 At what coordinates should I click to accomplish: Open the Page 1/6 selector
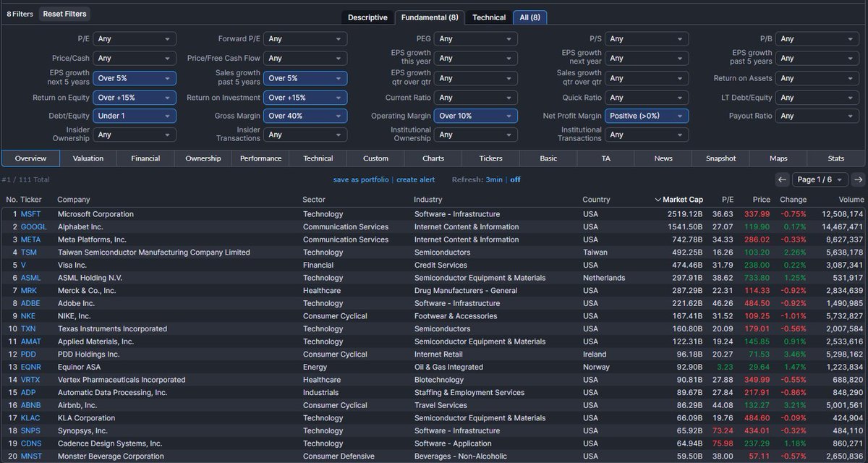pyautogui.click(x=818, y=179)
